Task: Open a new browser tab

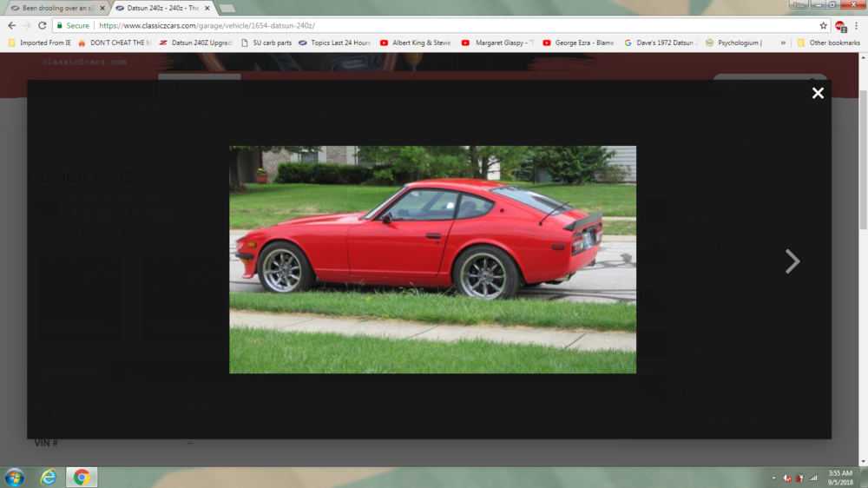Action: (x=227, y=9)
